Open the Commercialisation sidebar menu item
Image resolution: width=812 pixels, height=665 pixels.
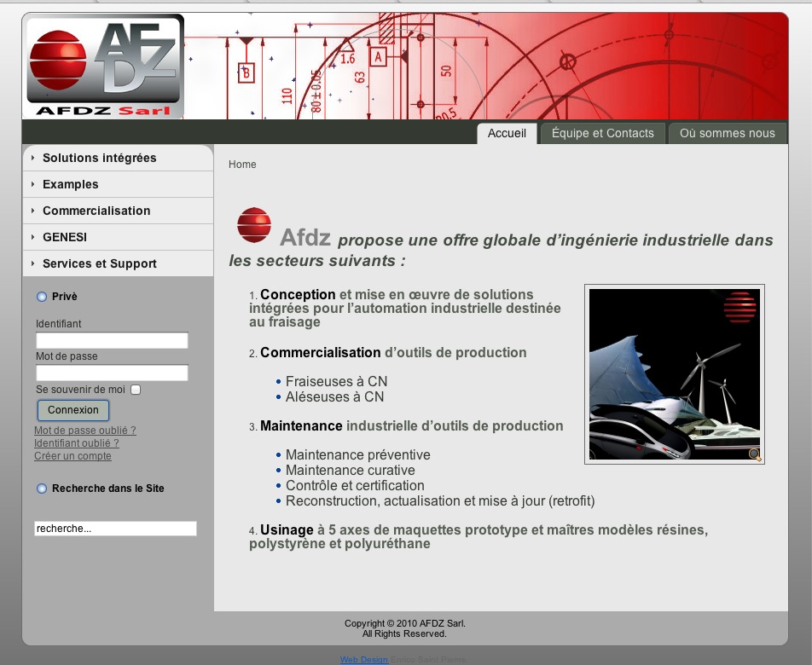(x=96, y=211)
